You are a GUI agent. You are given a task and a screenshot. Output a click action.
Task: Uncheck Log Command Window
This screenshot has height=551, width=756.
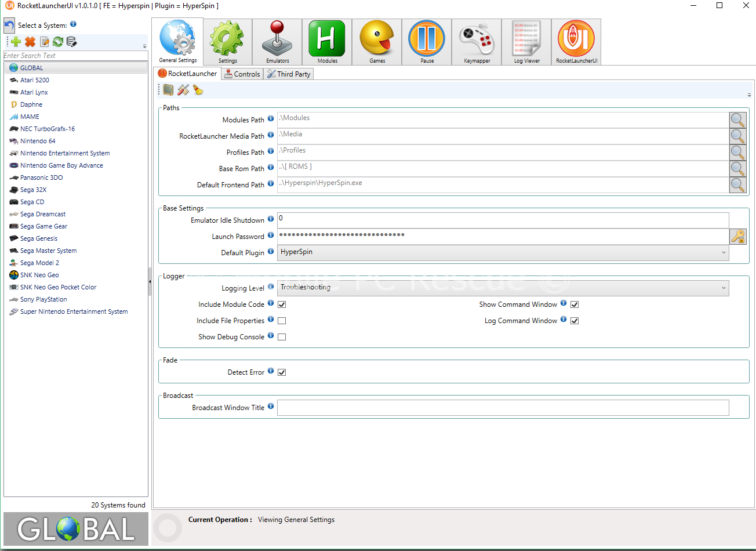575,321
